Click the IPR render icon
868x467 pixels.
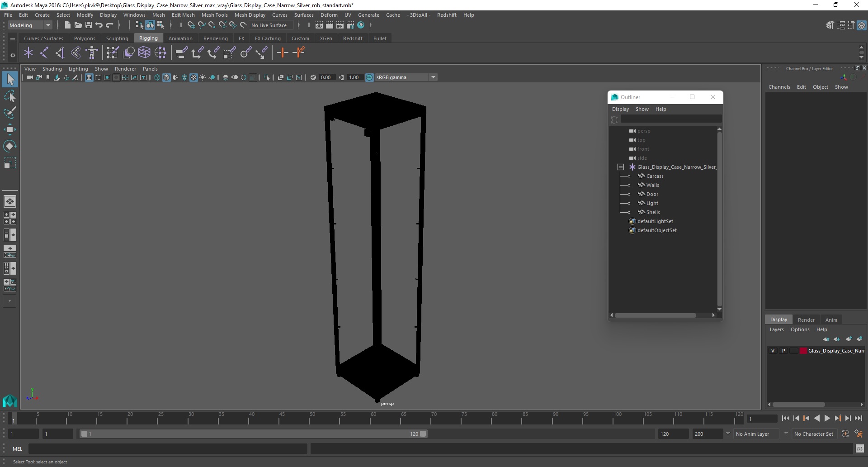pyautogui.click(x=340, y=25)
